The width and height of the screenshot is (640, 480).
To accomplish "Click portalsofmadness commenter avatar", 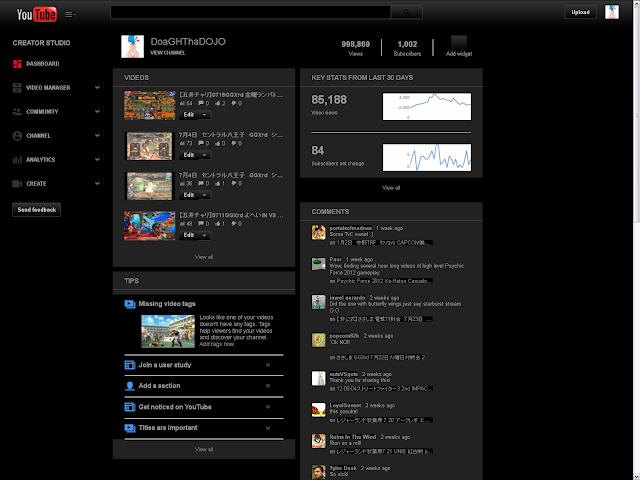I will click(x=318, y=232).
